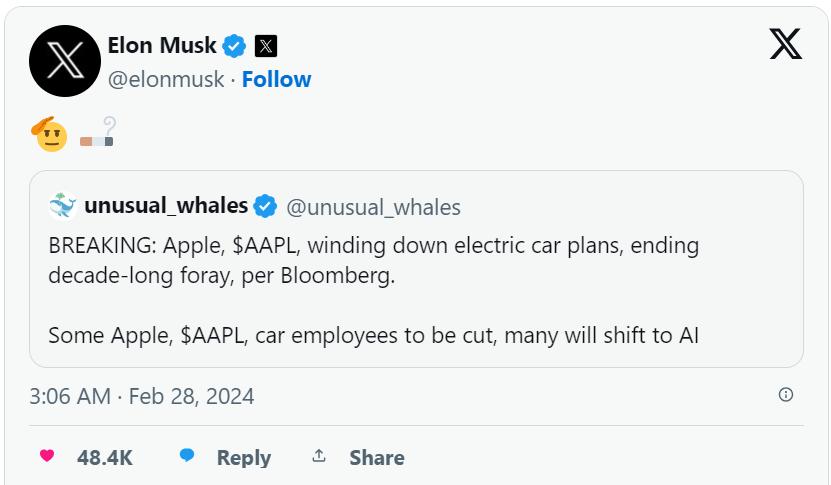Click the blue verified badge beside Elon Musk
The height and width of the screenshot is (485, 831).
tap(234, 46)
